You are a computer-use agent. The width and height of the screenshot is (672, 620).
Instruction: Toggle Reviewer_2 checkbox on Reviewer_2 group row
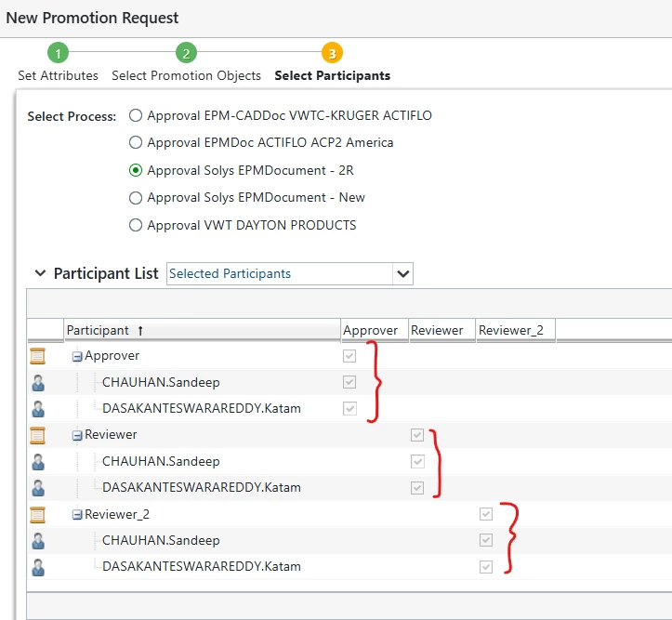(x=485, y=514)
